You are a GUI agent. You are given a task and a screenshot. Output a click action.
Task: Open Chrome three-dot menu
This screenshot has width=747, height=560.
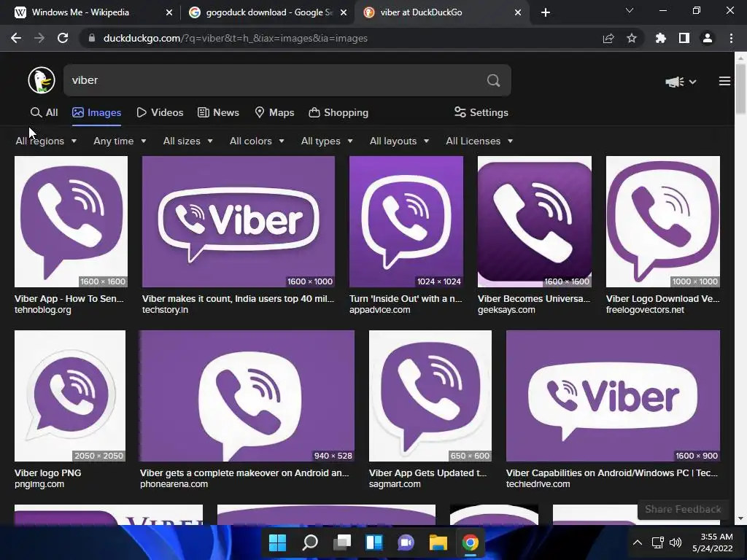point(731,38)
